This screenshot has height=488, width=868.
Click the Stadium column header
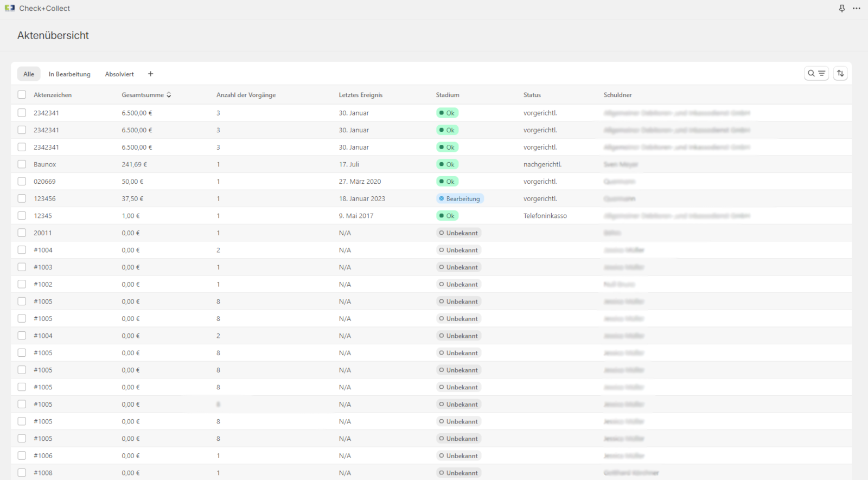coord(448,95)
